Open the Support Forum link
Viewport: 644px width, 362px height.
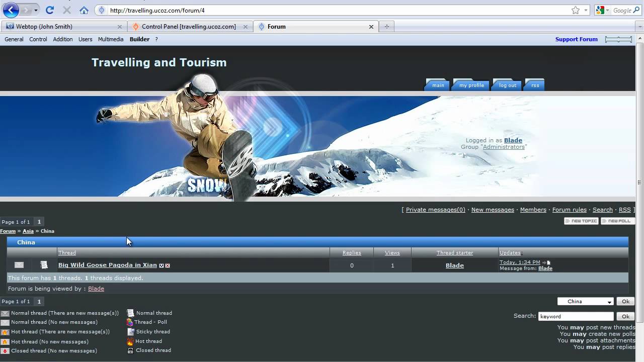[x=576, y=39]
